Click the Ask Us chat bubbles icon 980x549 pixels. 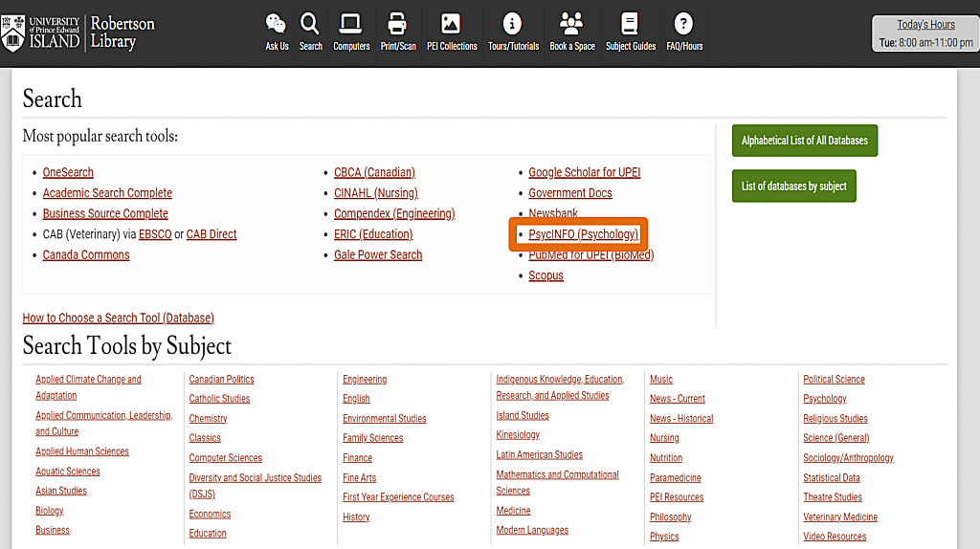(x=277, y=24)
